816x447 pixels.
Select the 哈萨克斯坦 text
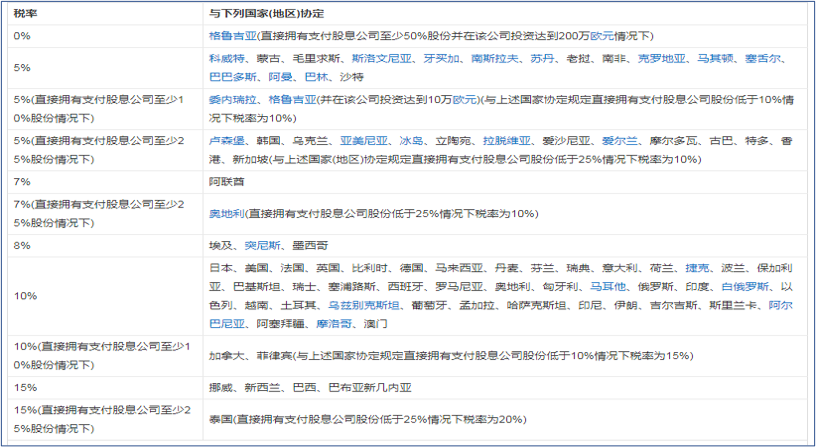(537, 305)
